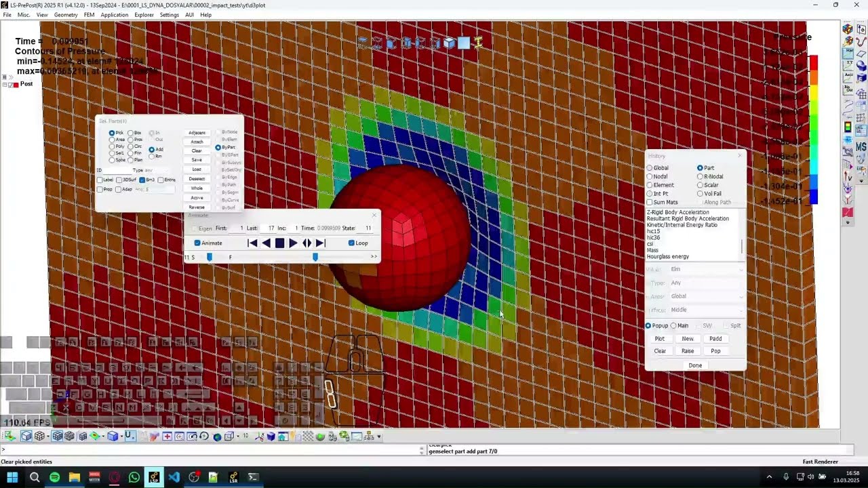Viewport: 868px width, 488px height.
Task: Click the Done button in History panel
Action: point(695,365)
